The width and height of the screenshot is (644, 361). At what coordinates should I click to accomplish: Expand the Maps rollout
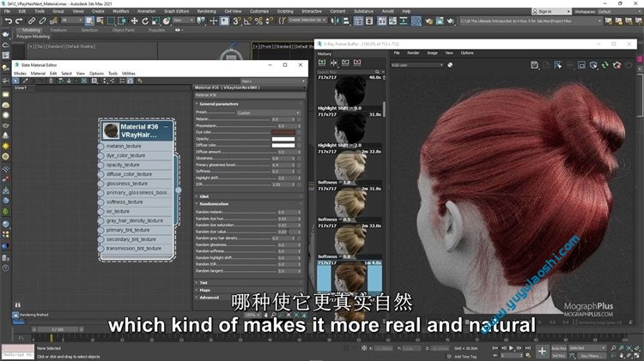(204, 290)
